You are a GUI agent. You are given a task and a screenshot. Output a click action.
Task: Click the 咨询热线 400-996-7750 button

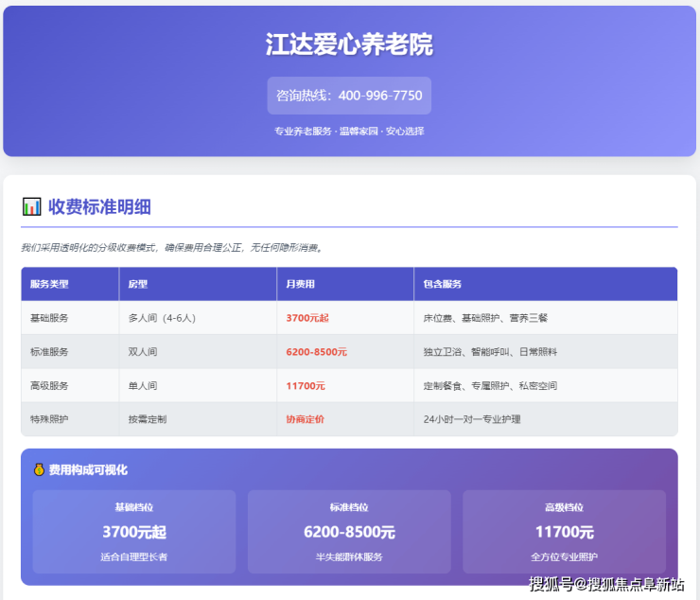coord(349,96)
